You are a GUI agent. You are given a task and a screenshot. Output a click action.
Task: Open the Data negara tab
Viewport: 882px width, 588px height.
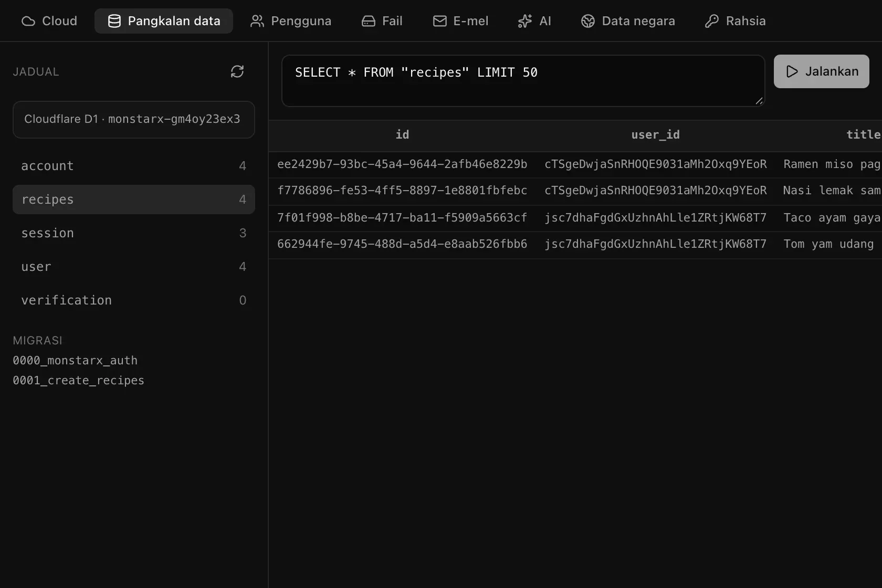coord(628,21)
